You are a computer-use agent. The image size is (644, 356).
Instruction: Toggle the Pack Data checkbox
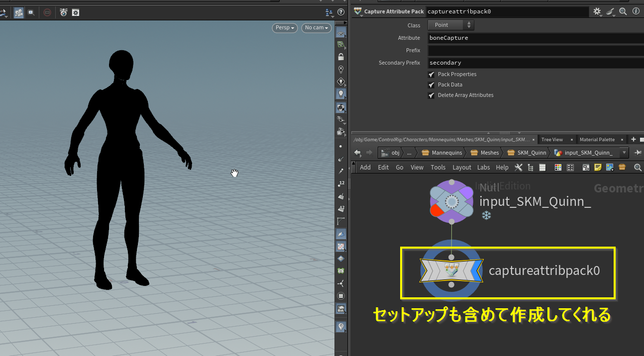tap(431, 85)
